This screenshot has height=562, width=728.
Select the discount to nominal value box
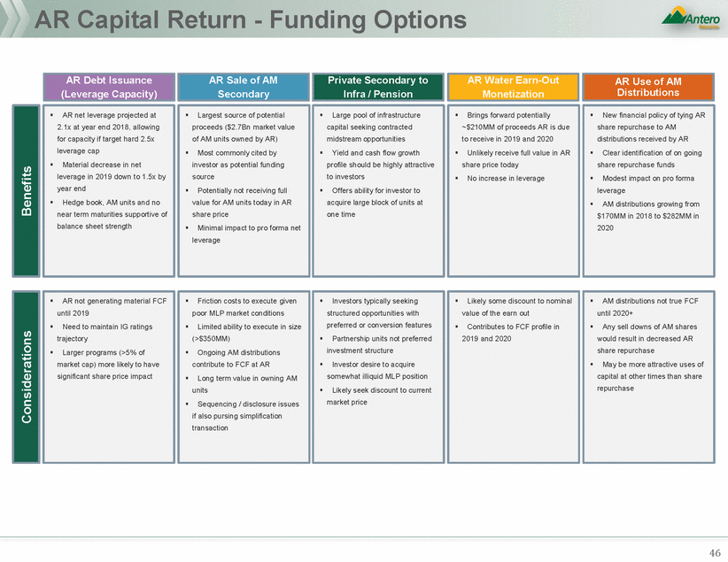click(x=513, y=376)
